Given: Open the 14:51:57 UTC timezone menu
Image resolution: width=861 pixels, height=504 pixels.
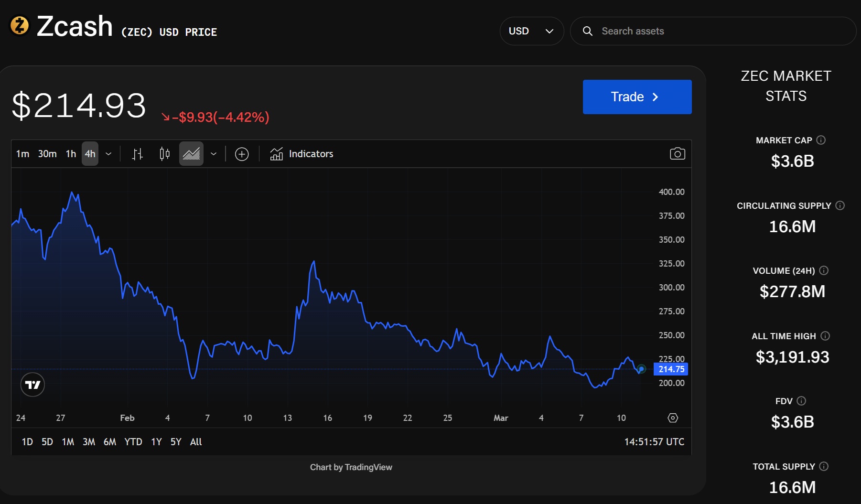Looking at the screenshot, I should [654, 442].
